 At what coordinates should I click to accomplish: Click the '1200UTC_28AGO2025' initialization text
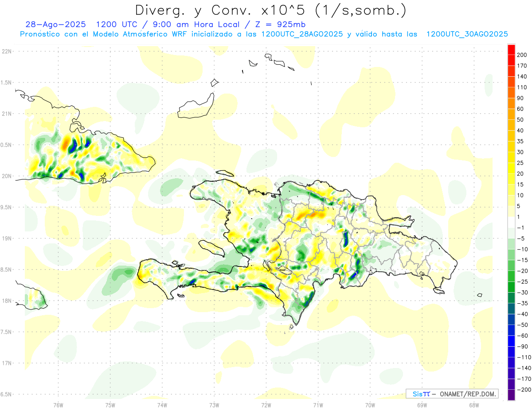click(302, 34)
